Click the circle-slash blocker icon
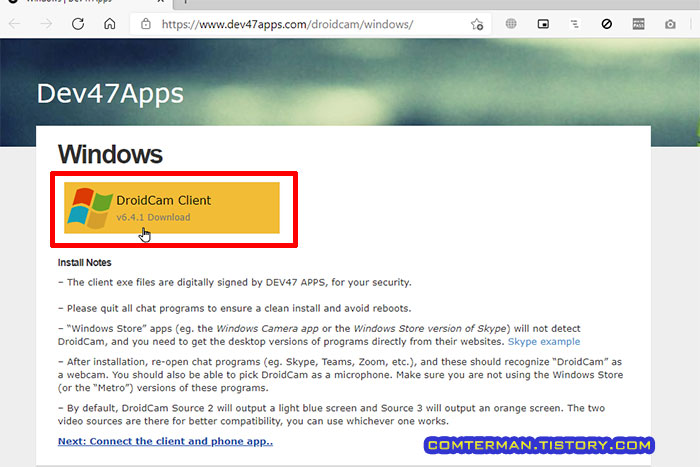 point(606,24)
